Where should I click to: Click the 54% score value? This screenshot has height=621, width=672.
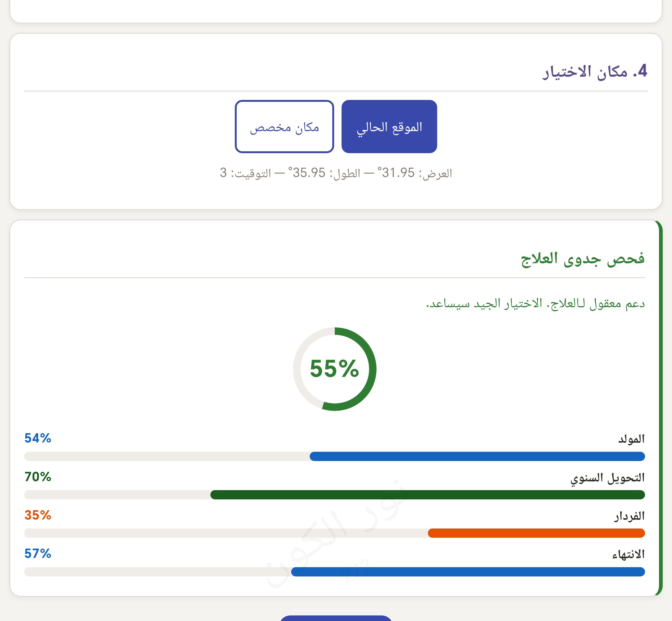point(38,438)
